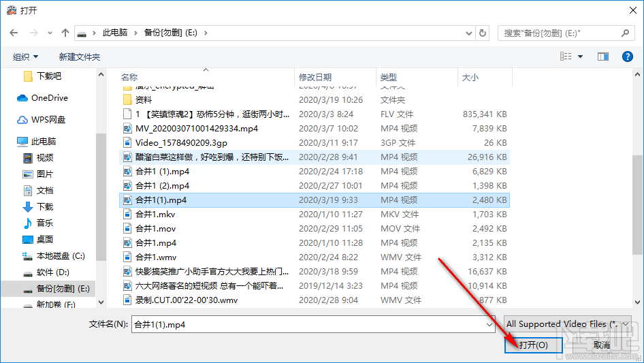Refresh the current folder view
Image resolution: width=644 pixels, height=363 pixels.
click(x=483, y=33)
